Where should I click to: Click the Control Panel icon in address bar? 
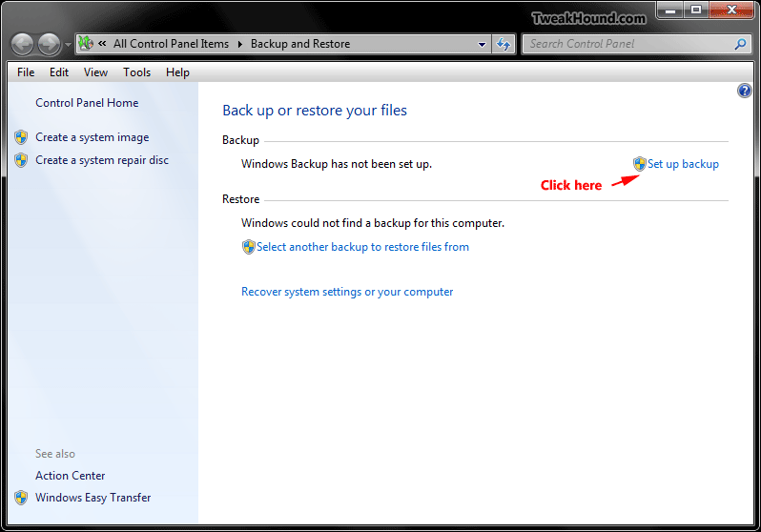click(86, 44)
